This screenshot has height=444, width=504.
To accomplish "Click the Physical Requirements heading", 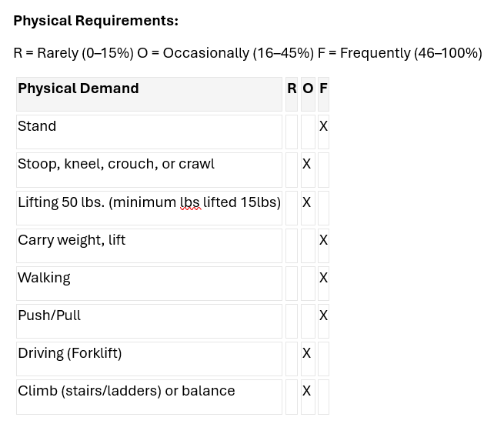I will point(95,21).
